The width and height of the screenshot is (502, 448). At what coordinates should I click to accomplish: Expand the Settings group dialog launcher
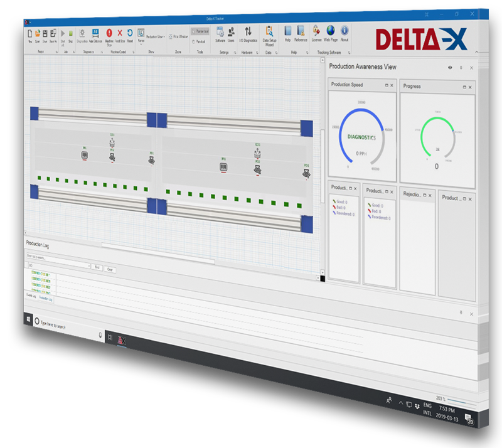pos(235,53)
